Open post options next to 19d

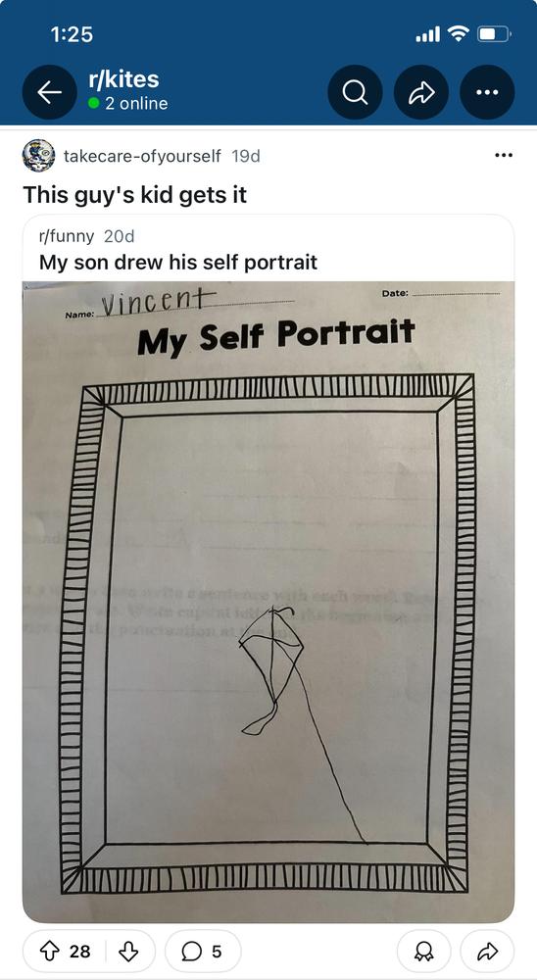coord(504,156)
